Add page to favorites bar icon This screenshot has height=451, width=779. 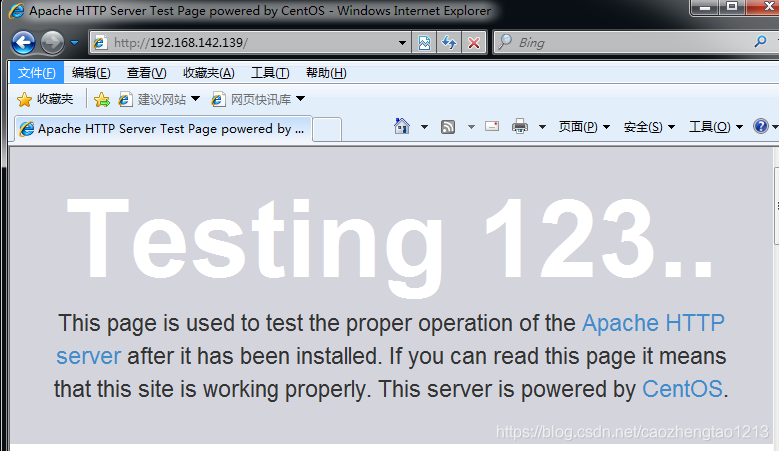102,99
